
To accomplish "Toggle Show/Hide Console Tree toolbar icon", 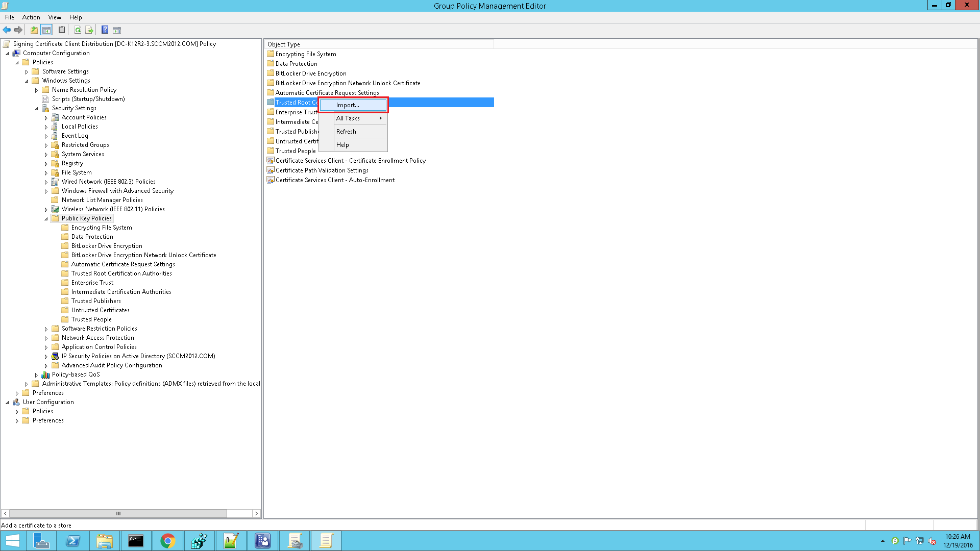I will [x=46, y=30].
